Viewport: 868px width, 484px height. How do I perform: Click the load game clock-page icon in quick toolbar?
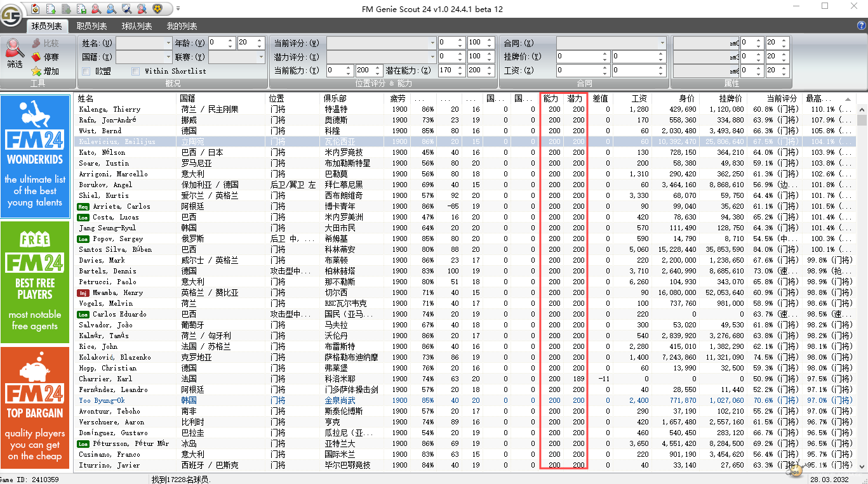tap(36, 8)
